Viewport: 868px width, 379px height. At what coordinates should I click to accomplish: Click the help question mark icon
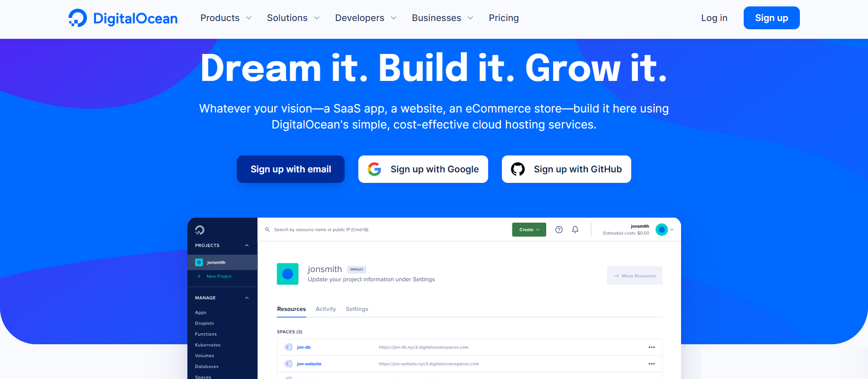point(559,230)
